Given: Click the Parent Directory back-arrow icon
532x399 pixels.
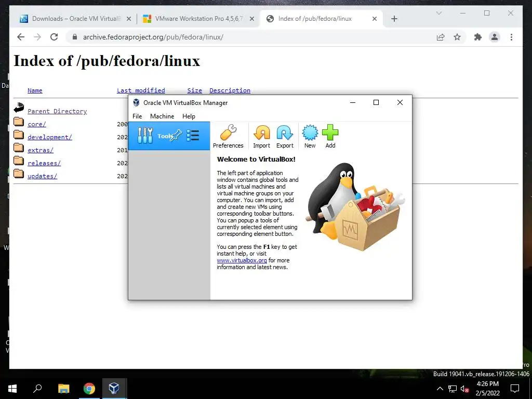Looking at the screenshot, I should point(19,108).
